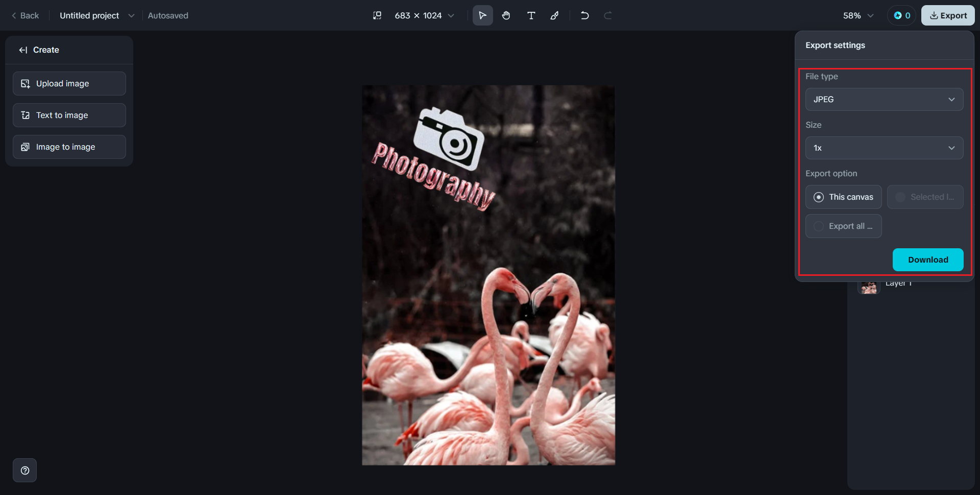Viewport: 980px width, 495px height.
Task: Open the 58% zoom level dropdown
Action: (x=859, y=15)
